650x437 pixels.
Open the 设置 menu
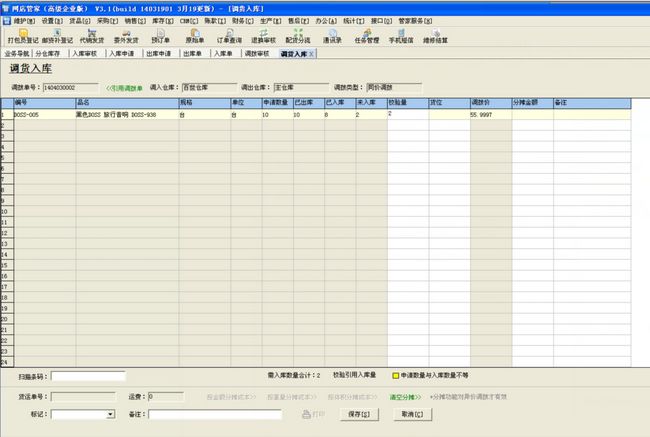coord(52,21)
